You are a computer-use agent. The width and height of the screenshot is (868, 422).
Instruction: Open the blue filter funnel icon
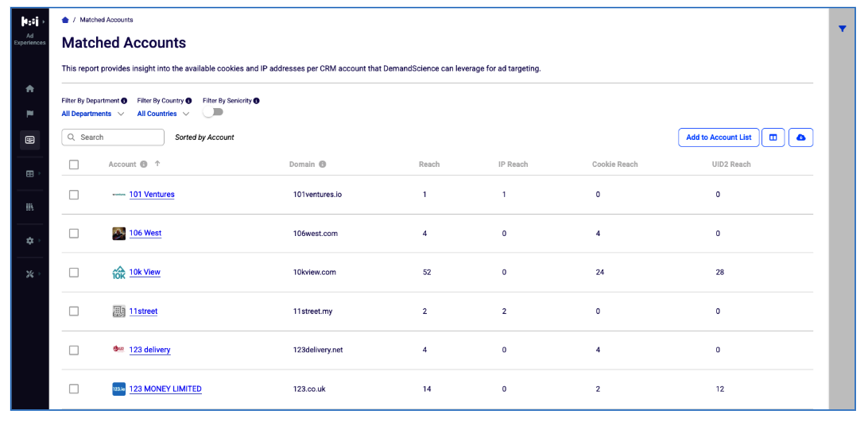[x=842, y=29]
